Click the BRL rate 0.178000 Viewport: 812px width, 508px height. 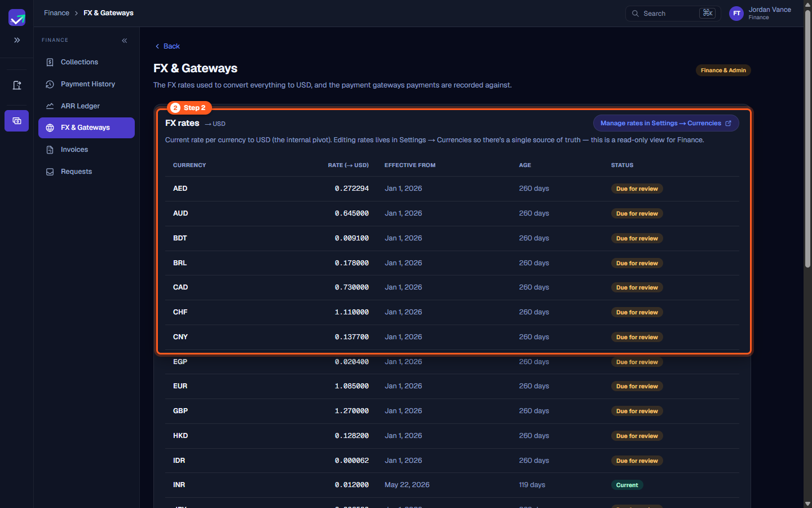[352, 263]
